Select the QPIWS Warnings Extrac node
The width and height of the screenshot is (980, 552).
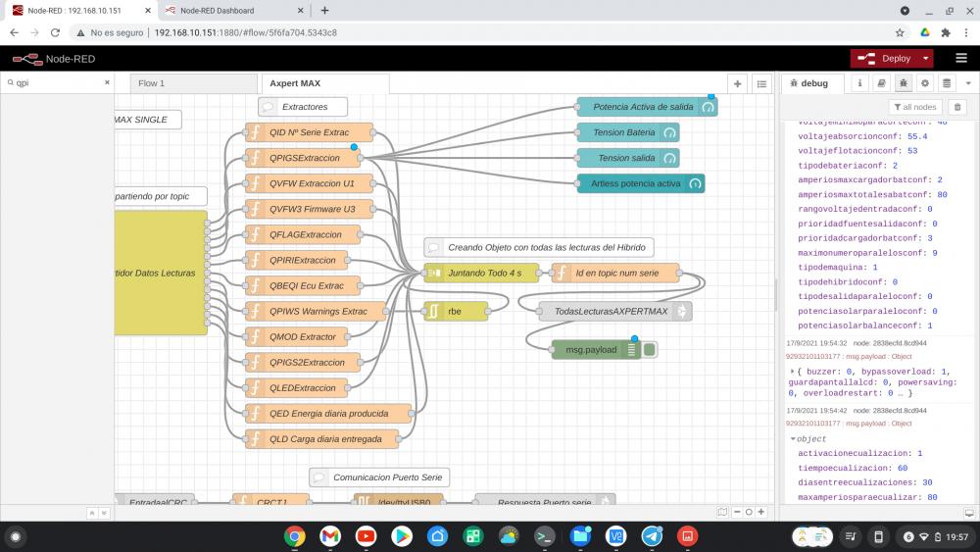tap(316, 312)
